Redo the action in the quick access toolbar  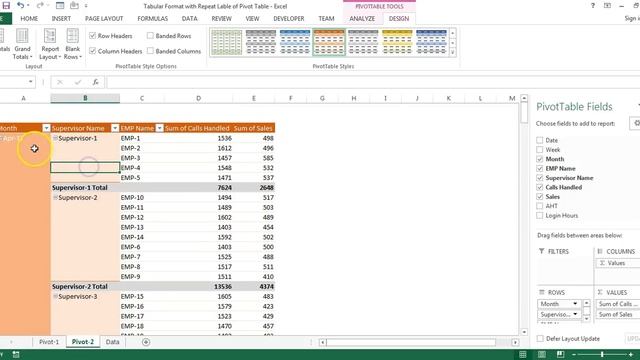[40, 6]
